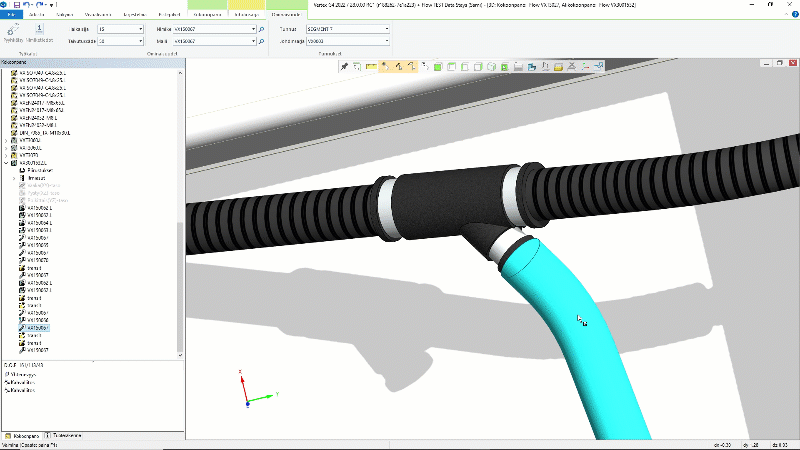800x450 pixels.
Task: Click the magnifier icon beside Malli field
Action: [261, 42]
